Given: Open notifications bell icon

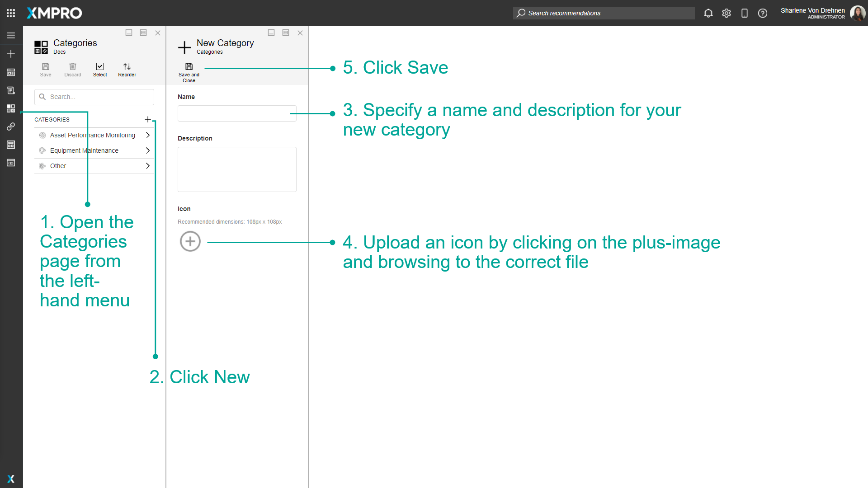Looking at the screenshot, I should coord(708,13).
